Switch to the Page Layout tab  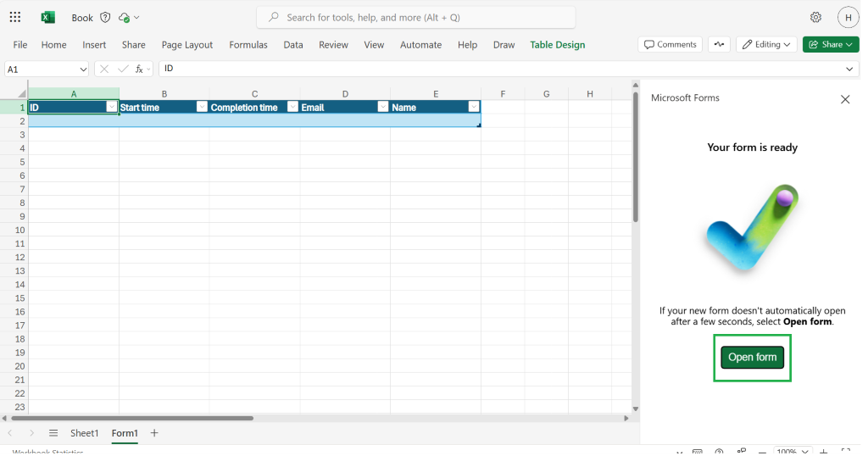click(x=187, y=45)
